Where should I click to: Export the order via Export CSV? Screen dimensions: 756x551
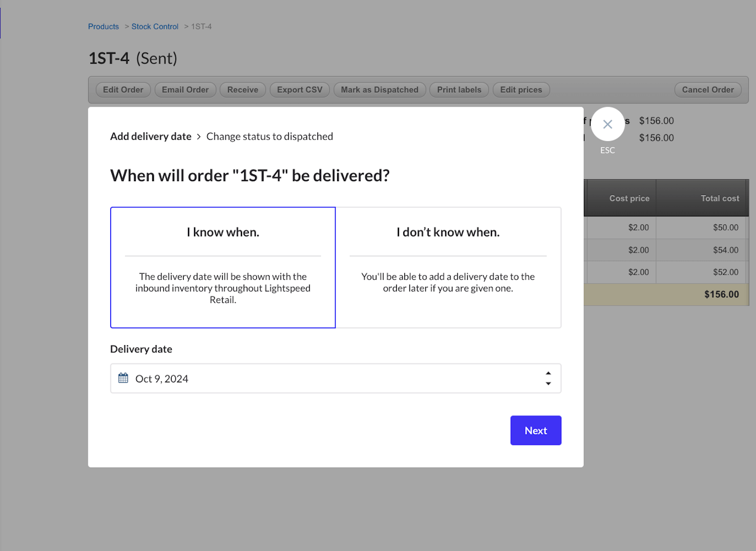[x=300, y=90]
